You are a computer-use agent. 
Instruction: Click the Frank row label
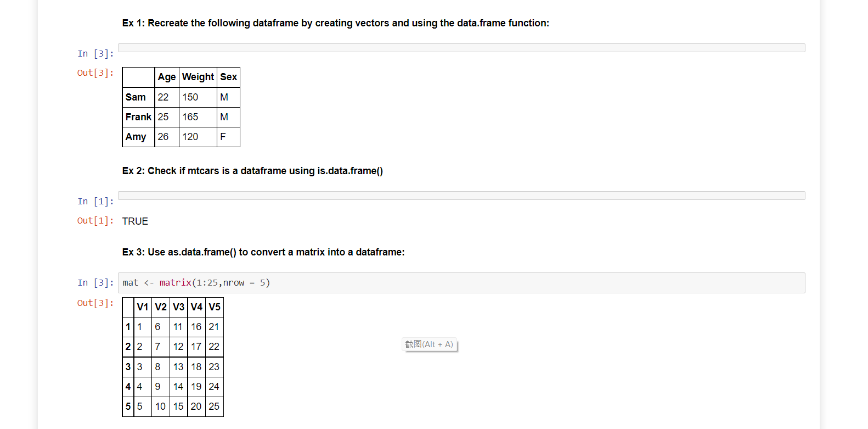pos(138,117)
